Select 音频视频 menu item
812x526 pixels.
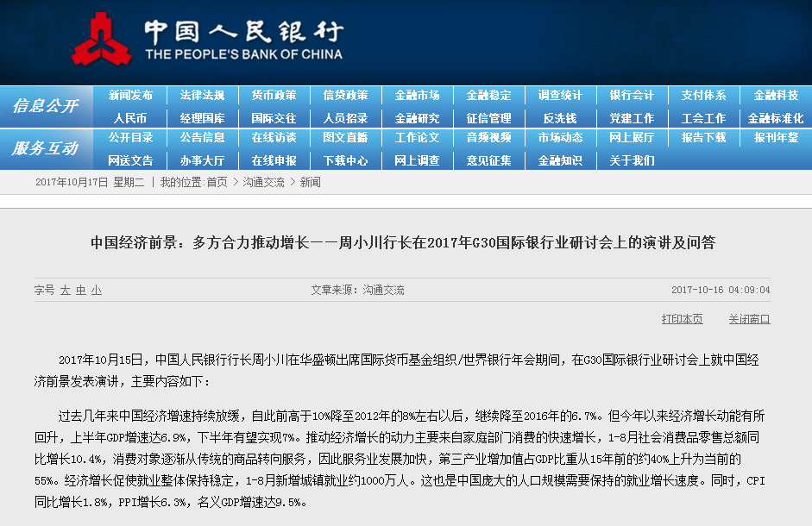click(488, 138)
